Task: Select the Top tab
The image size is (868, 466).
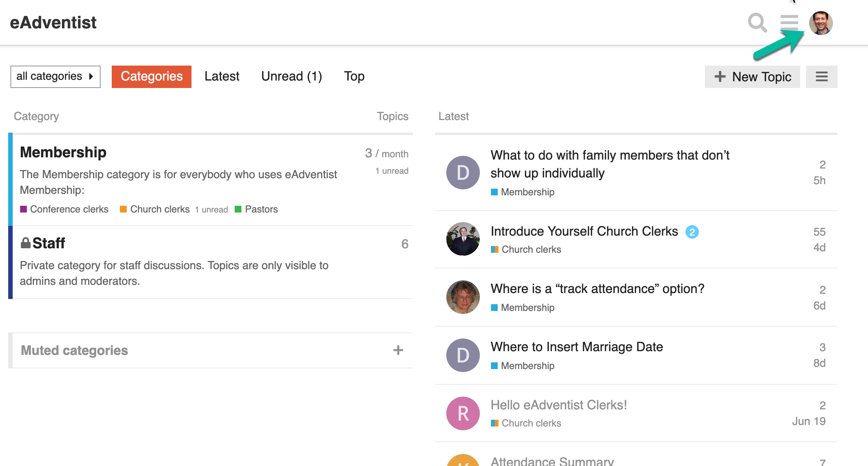Action: (x=354, y=76)
